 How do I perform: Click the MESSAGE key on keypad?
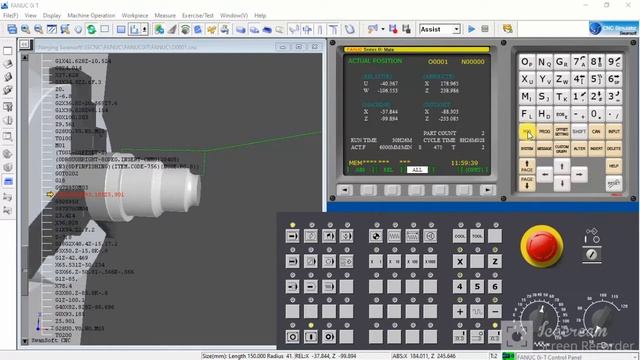point(544,149)
